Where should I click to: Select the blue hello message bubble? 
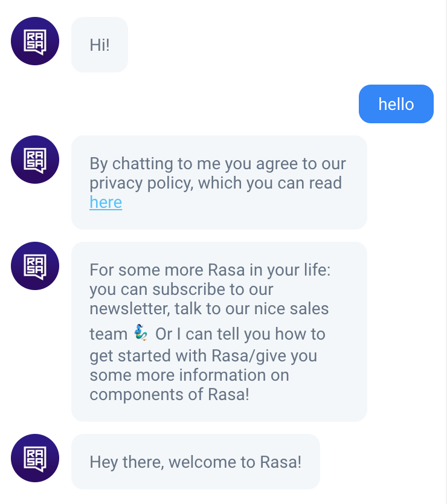pos(396,104)
